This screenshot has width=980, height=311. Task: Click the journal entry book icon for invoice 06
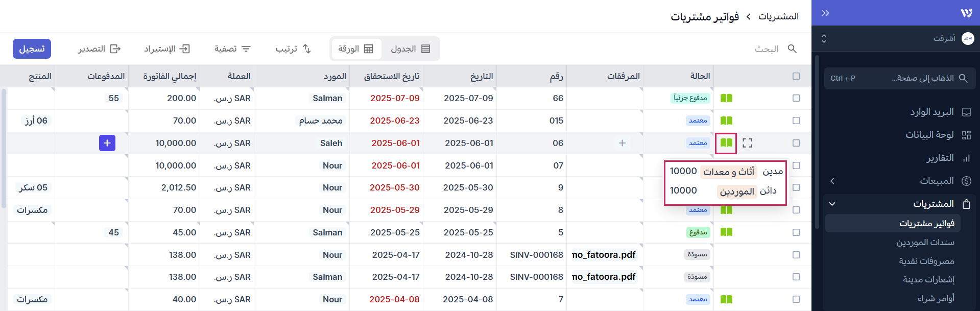[x=726, y=143]
